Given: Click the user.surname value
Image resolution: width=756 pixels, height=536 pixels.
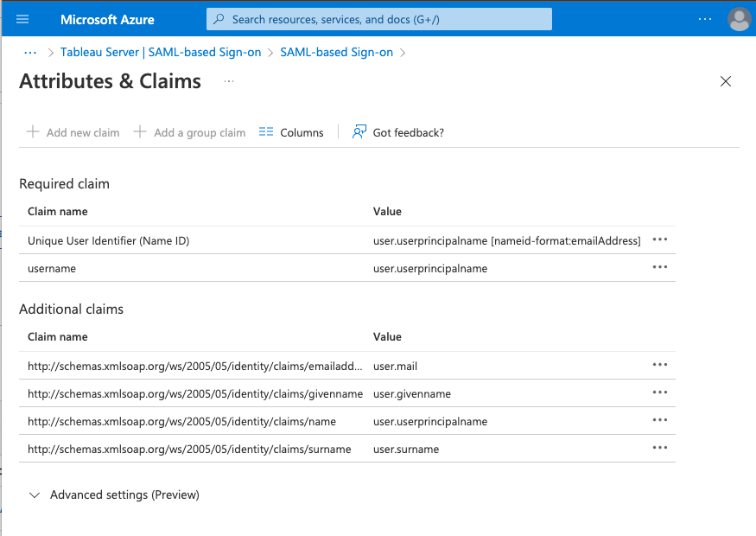Looking at the screenshot, I should point(406,450).
